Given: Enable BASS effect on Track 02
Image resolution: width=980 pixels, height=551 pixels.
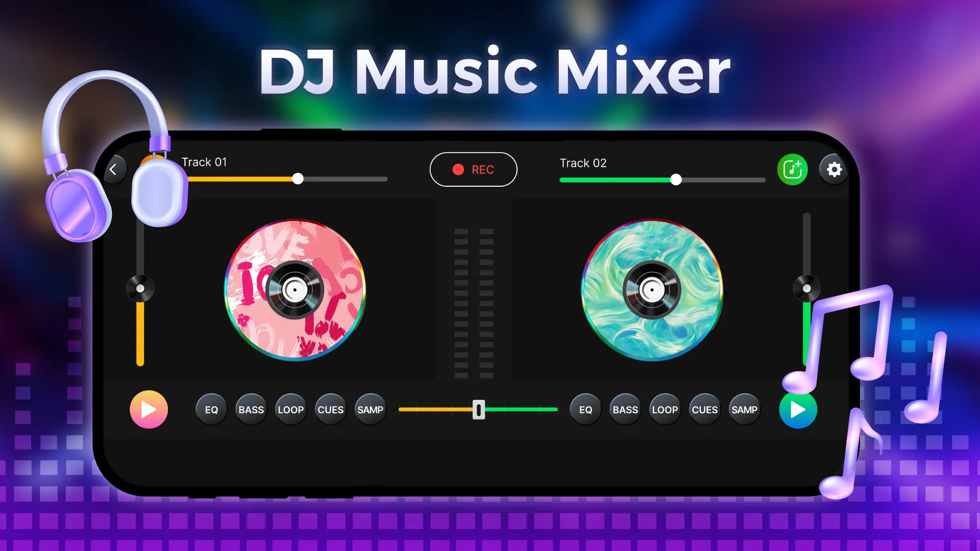Looking at the screenshot, I should tap(625, 409).
